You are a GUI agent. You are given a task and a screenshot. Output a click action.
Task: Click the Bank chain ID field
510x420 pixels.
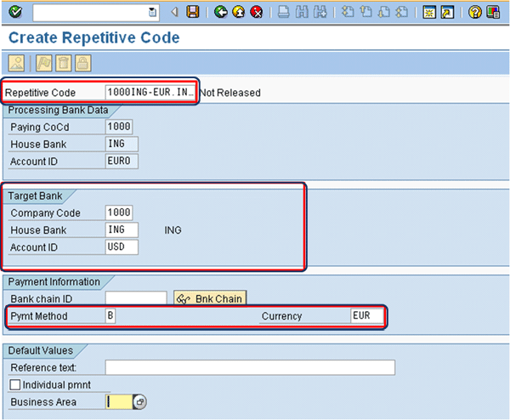pos(135,298)
